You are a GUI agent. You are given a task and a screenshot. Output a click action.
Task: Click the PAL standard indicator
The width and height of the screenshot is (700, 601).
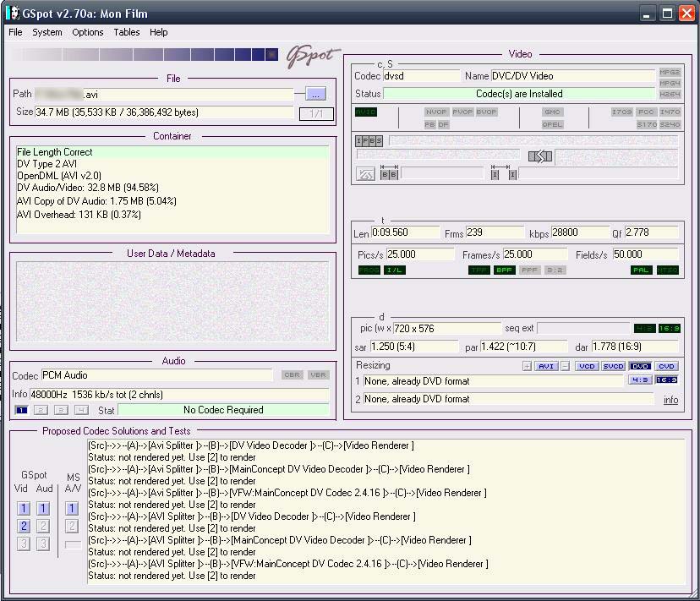(641, 270)
